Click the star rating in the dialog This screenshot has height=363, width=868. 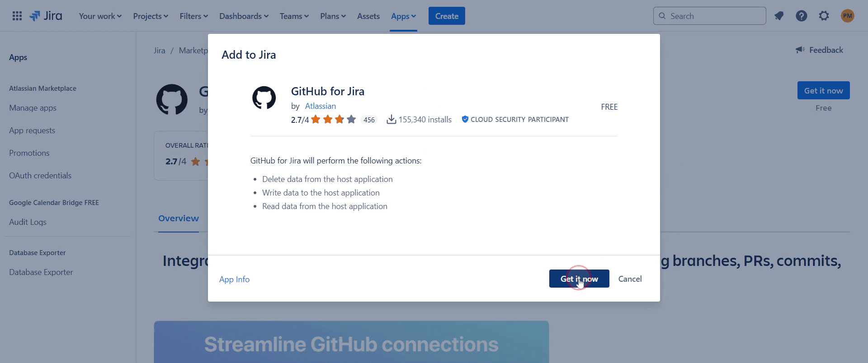click(x=334, y=119)
